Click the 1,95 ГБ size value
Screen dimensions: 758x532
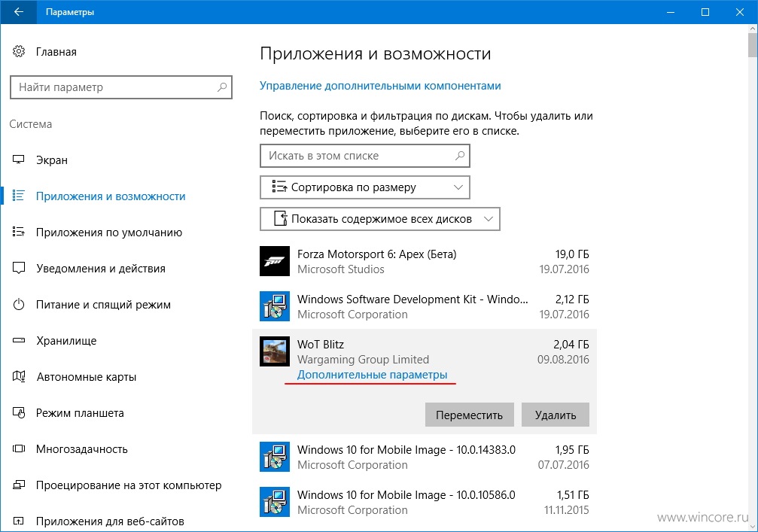pyautogui.click(x=572, y=449)
